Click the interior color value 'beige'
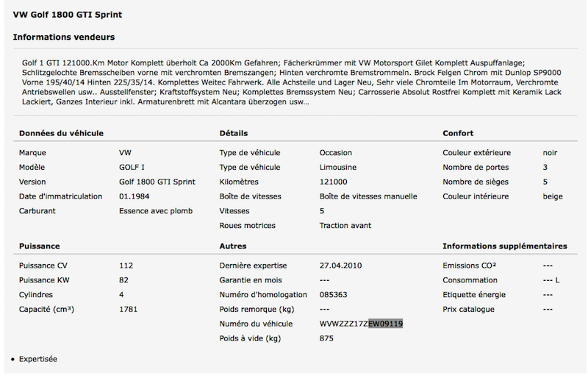 [x=553, y=196]
